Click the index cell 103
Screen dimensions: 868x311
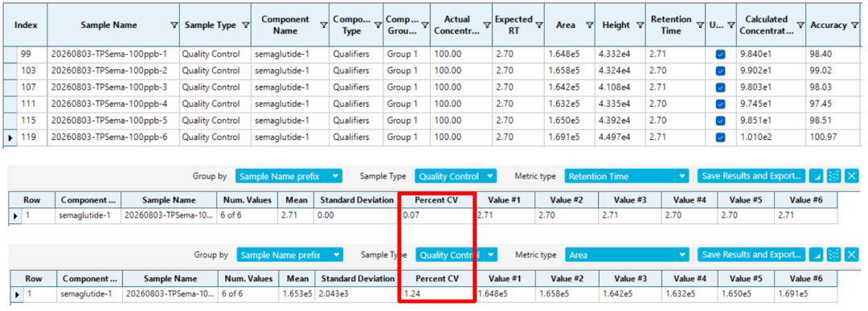click(31, 71)
